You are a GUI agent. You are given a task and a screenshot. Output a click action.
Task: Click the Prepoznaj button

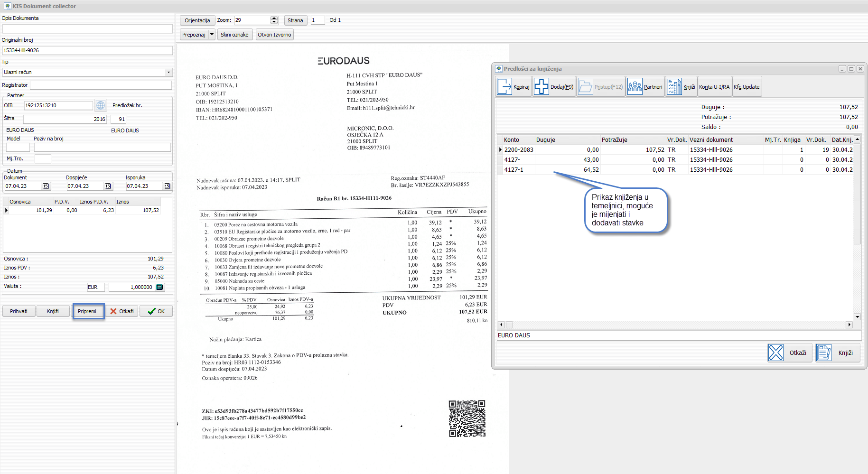194,35
